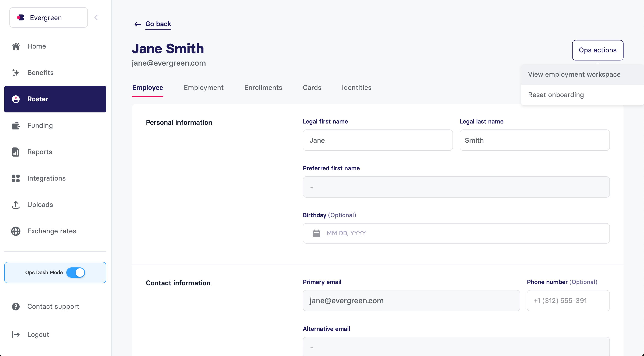This screenshot has width=644, height=356.
Task: Click the Funding wallet icon
Action: point(16,126)
